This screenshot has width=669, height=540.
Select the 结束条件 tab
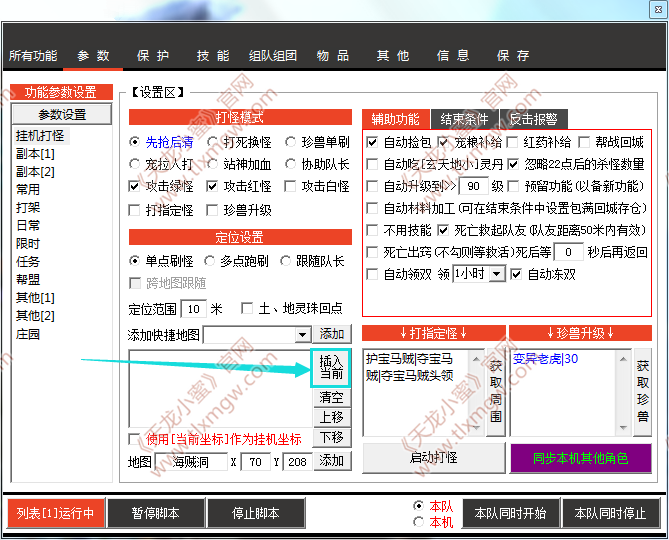(464, 119)
